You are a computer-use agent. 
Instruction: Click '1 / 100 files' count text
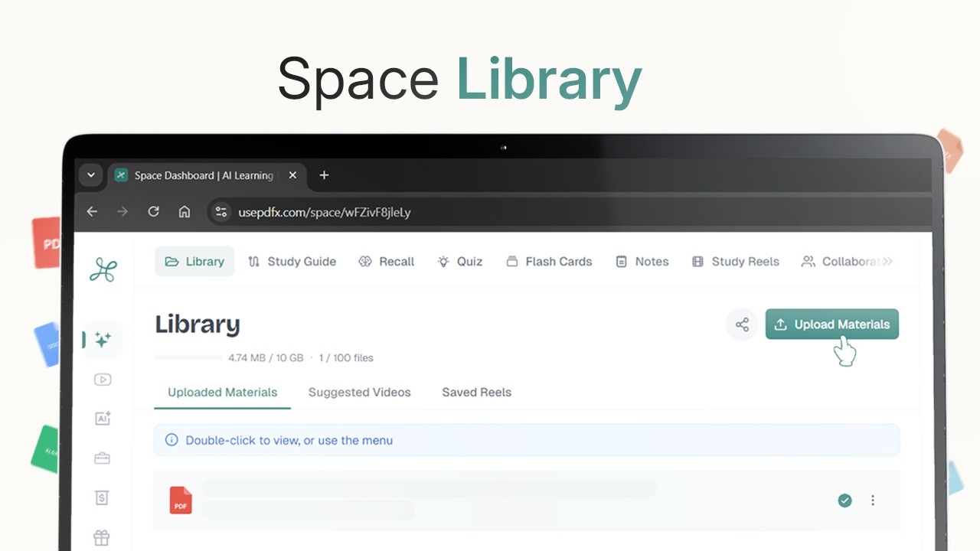click(346, 357)
